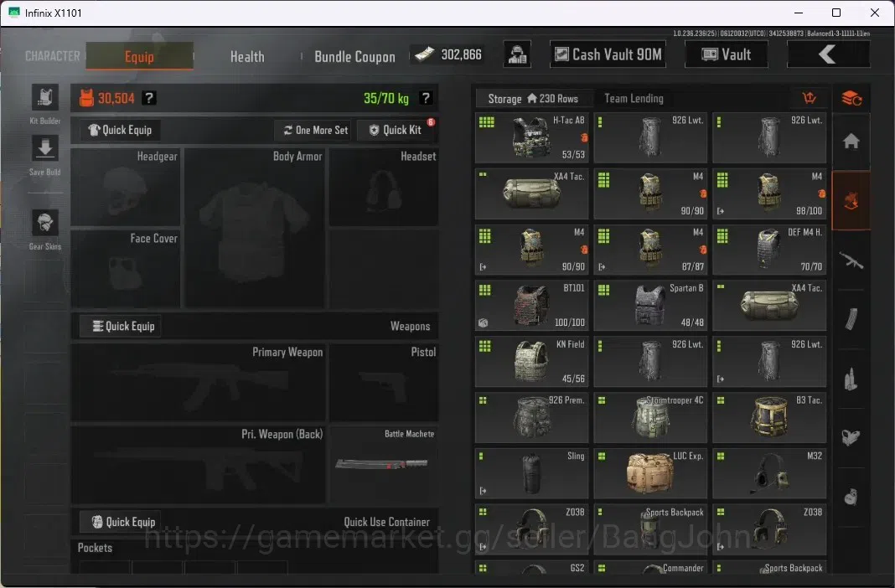The width and height of the screenshot is (895, 588).
Task: Select the Battle Machete slot
Action: (384, 465)
